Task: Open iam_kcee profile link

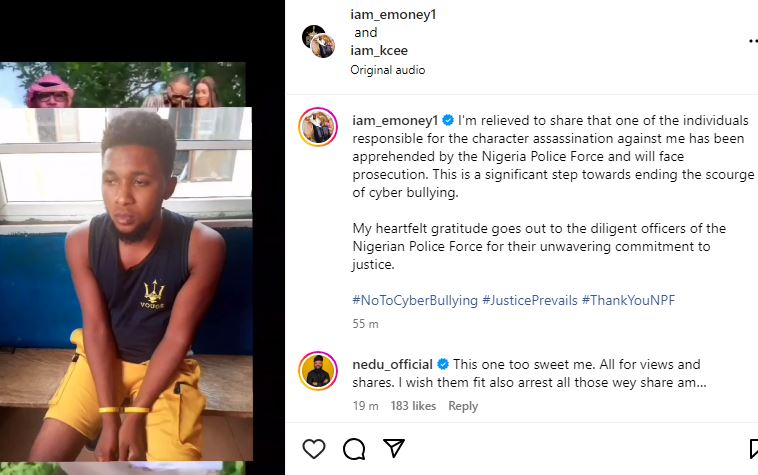Action: [378, 50]
